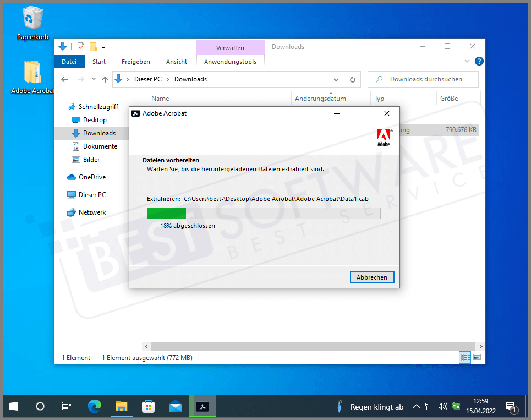531x420 pixels.
Task: Click the new folder icon in Quick Access toolbar
Action: point(92,47)
